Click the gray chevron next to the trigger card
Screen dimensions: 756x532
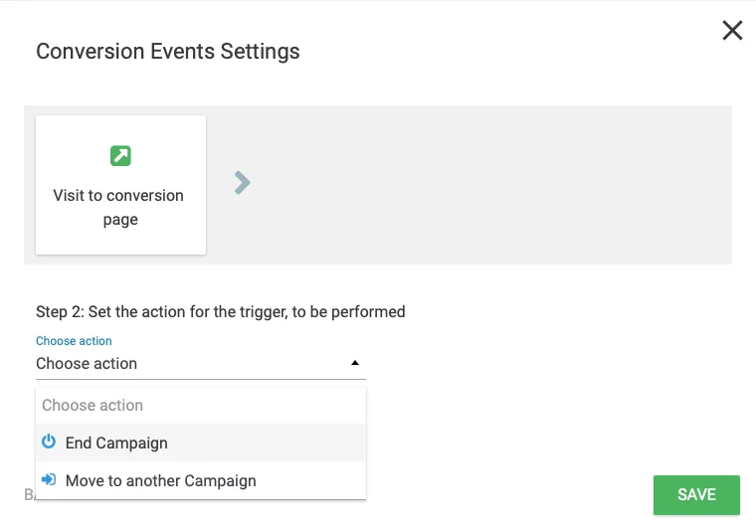pyautogui.click(x=242, y=182)
